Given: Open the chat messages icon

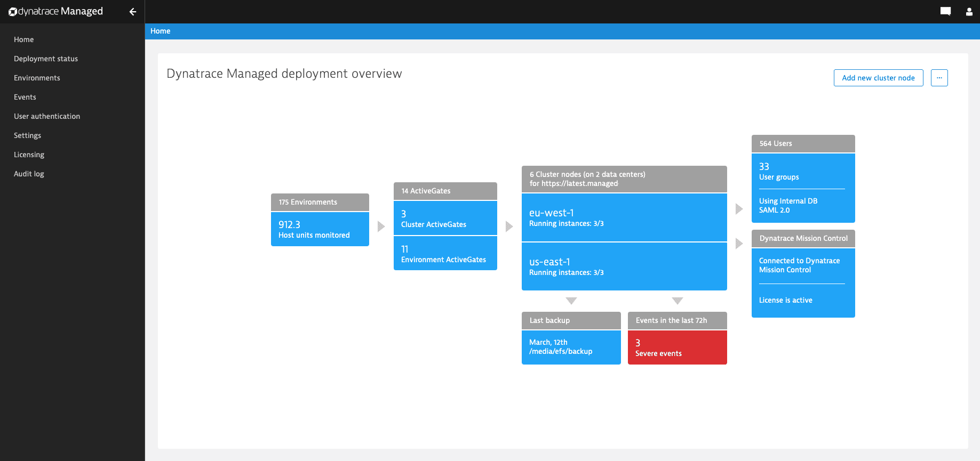Looking at the screenshot, I should pyautogui.click(x=945, y=12).
